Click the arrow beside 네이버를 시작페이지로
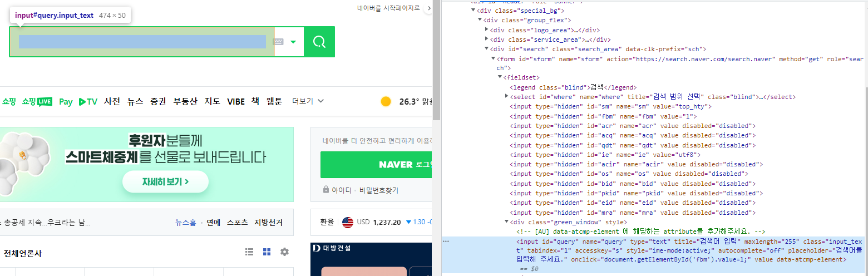The image size is (868, 276). (428, 8)
